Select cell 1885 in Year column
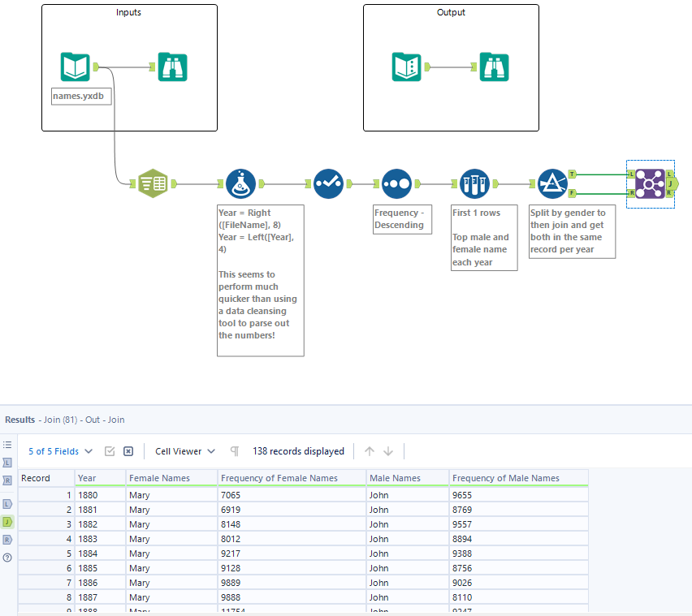Image resolution: width=692 pixels, height=616 pixels. (100, 568)
